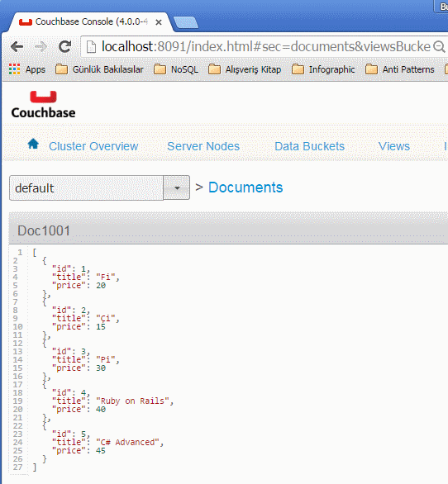Go to Cluster Overview

[x=93, y=146]
